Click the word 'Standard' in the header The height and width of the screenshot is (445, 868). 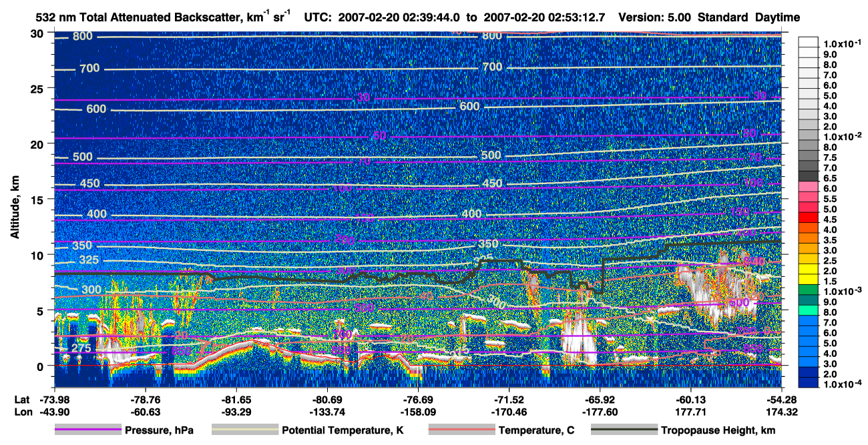click(x=724, y=17)
